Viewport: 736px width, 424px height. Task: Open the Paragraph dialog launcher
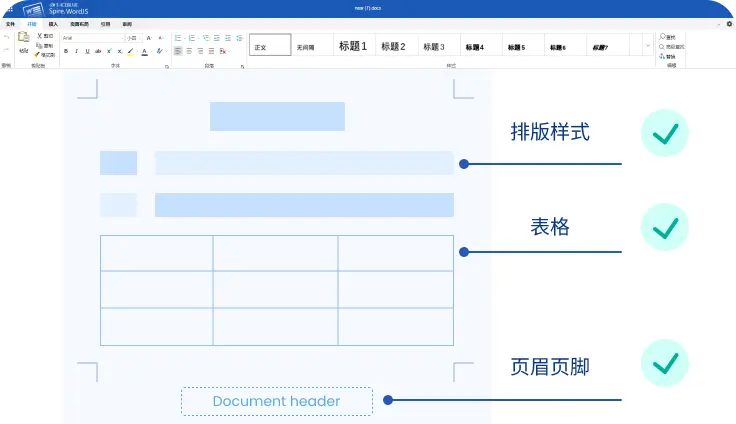tap(242, 67)
